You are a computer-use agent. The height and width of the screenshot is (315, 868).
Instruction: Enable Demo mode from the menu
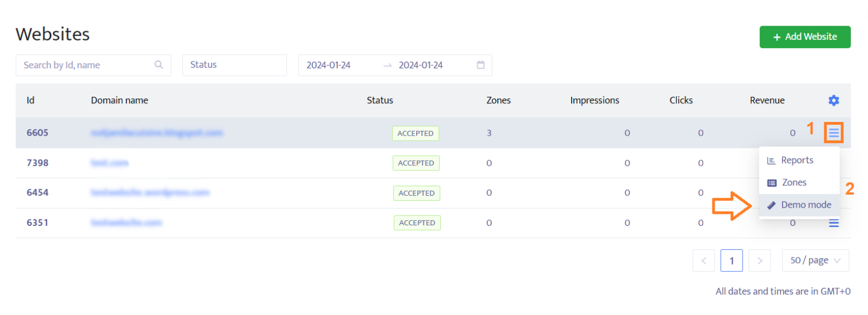pyautogui.click(x=806, y=205)
